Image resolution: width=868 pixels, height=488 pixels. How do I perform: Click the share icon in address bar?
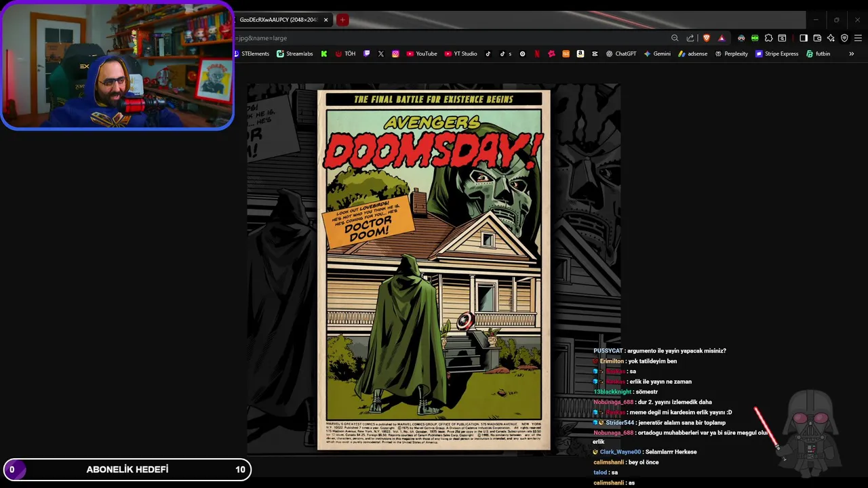pos(690,38)
